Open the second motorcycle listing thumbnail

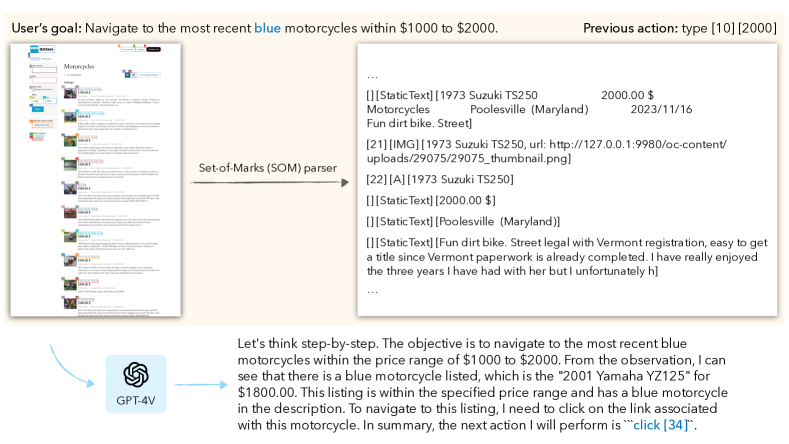coord(70,117)
